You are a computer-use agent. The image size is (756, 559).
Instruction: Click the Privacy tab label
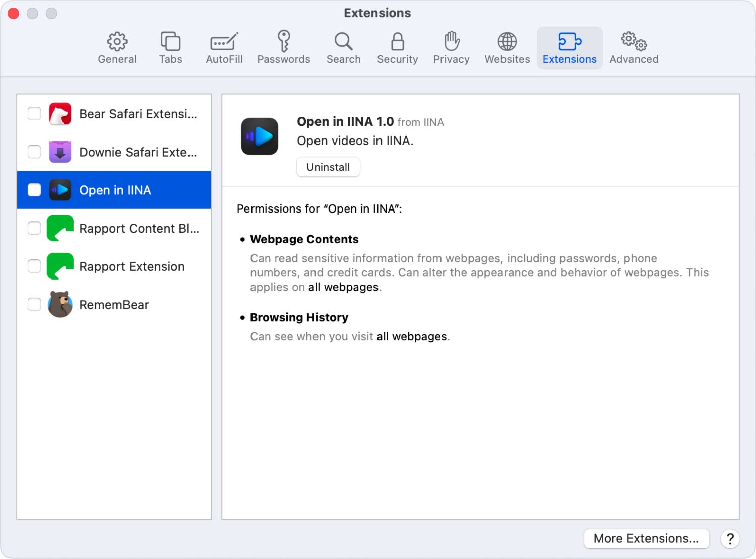pyautogui.click(x=452, y=59)
